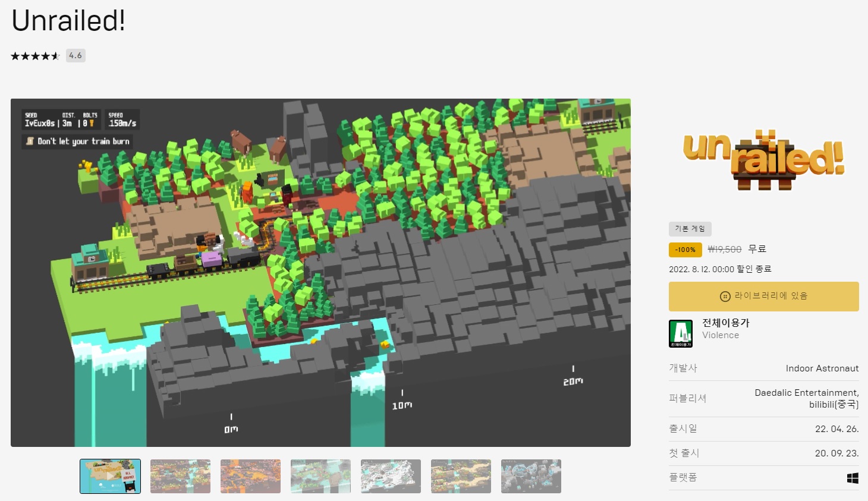
Task: Select the sixth media thumbnail
Action: (x=461, y=476)
